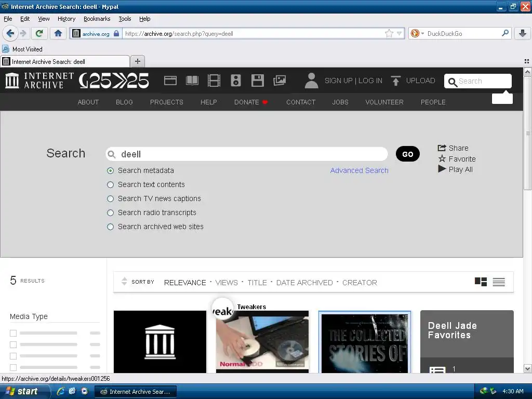This screenshot has width=532, height=399.
Task: Click the UPLOAD link
Action: point(420,81)
